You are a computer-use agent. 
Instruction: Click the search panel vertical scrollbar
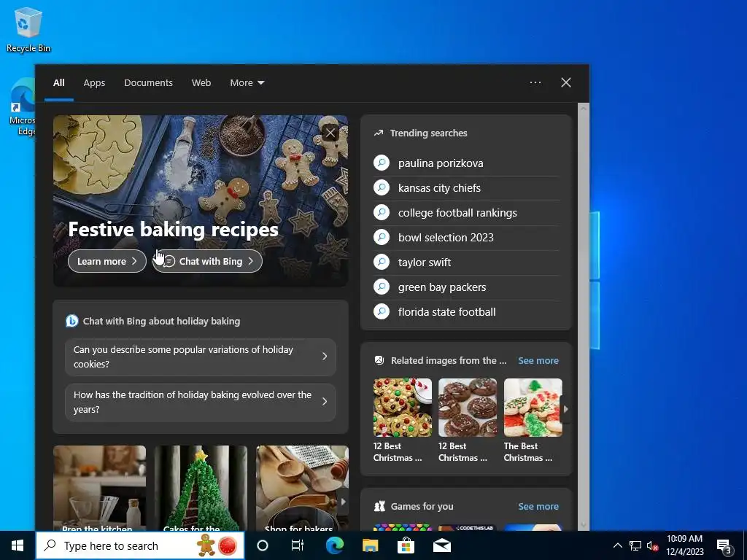pos(583,316)
